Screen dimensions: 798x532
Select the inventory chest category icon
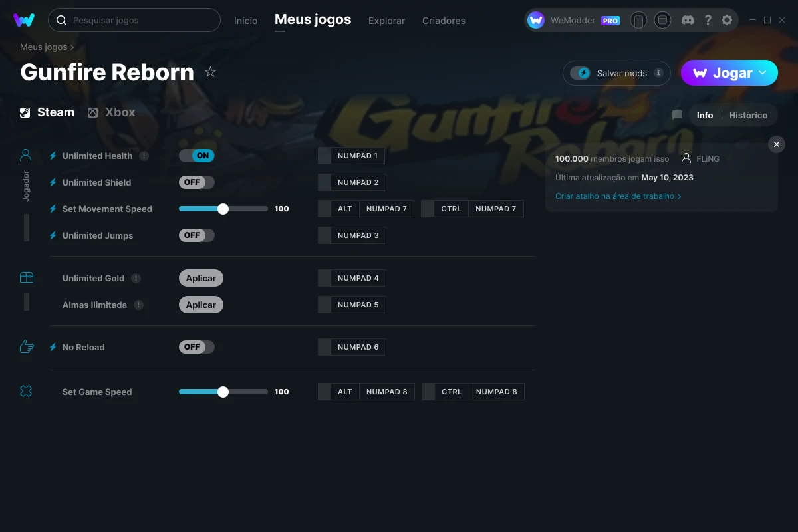(x=26, y=278)
